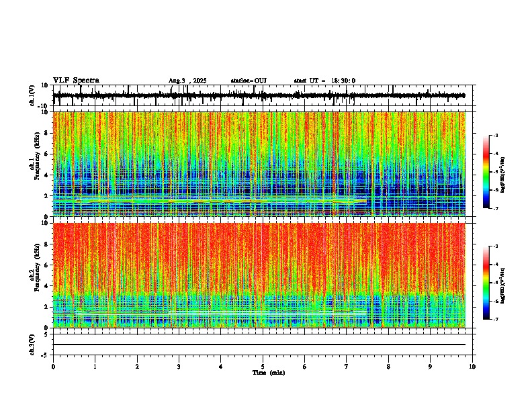Click time axis tick label "7"
Screen dimensions: 532x411
pos(347,367)
